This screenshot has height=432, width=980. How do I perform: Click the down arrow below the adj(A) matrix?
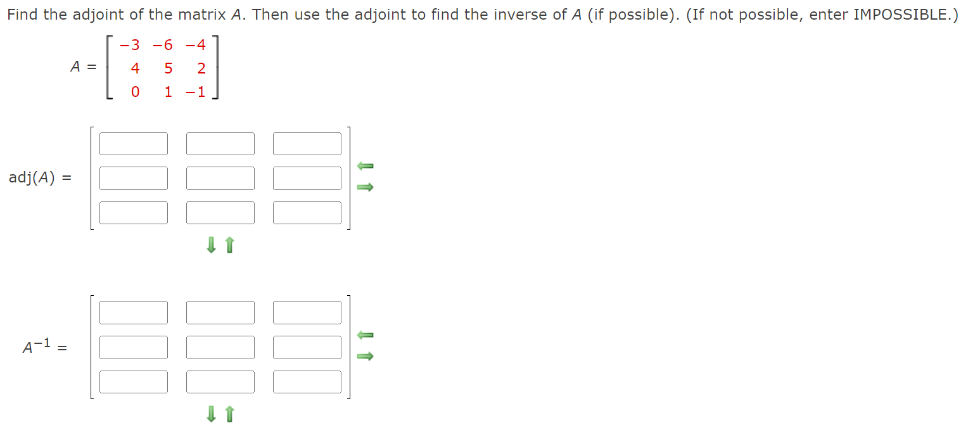coord(211,245)
